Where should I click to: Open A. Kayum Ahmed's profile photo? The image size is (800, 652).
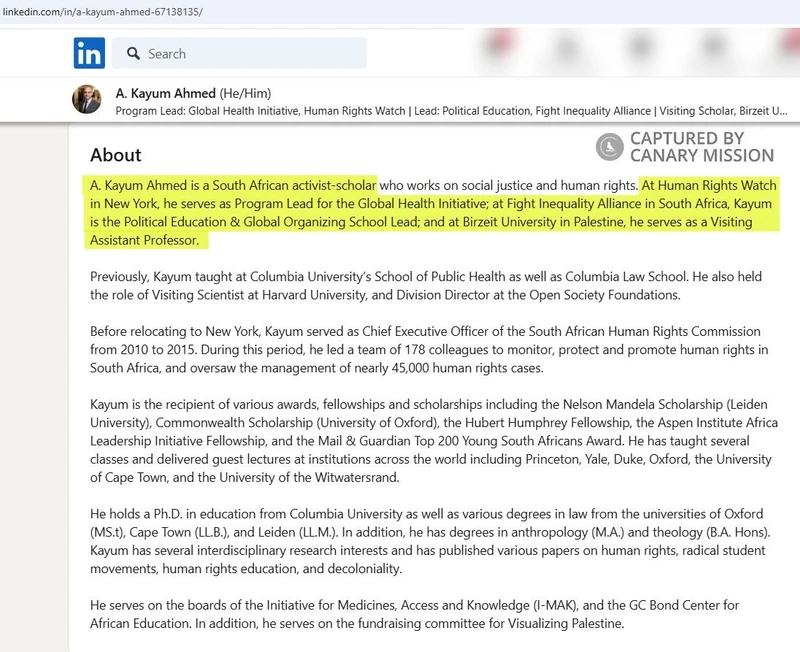[86, 99]
